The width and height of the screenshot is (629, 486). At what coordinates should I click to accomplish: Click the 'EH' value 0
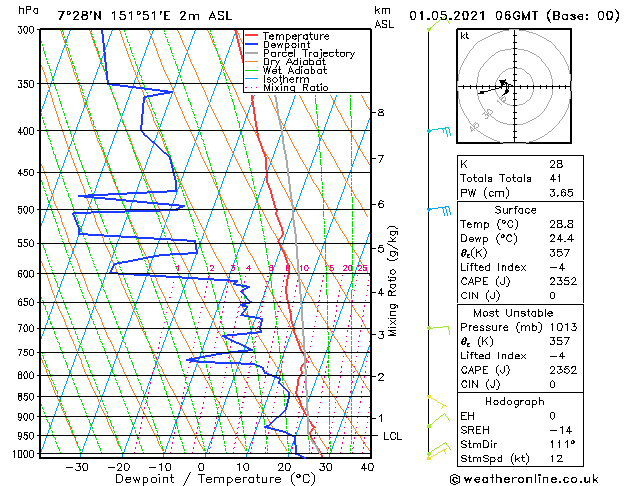tap(553, 416)
